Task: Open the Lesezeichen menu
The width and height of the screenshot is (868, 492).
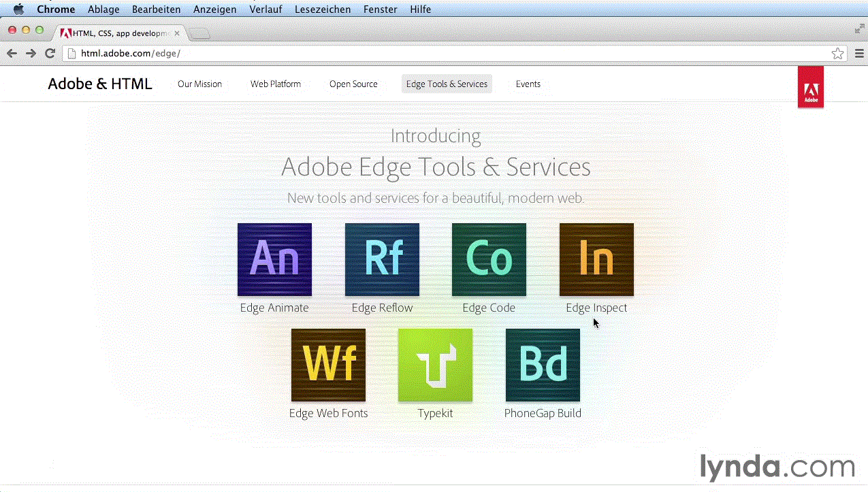Action: pos(323,9)
